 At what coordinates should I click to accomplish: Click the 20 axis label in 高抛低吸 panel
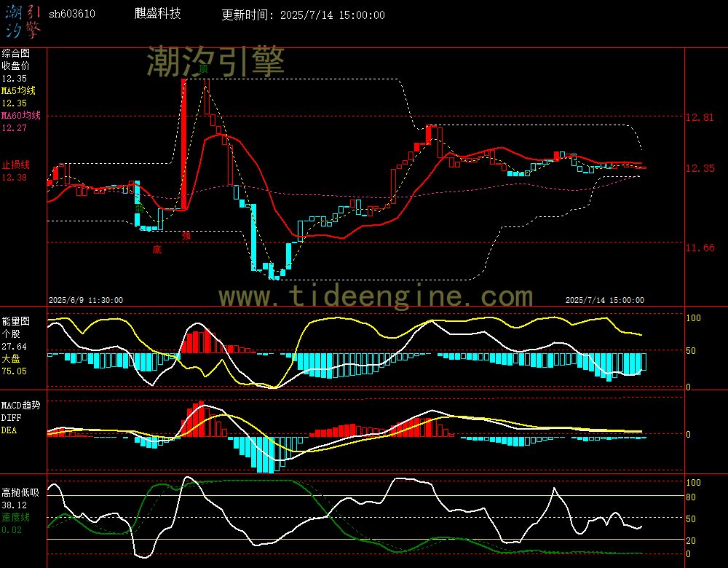pos(691,541)
